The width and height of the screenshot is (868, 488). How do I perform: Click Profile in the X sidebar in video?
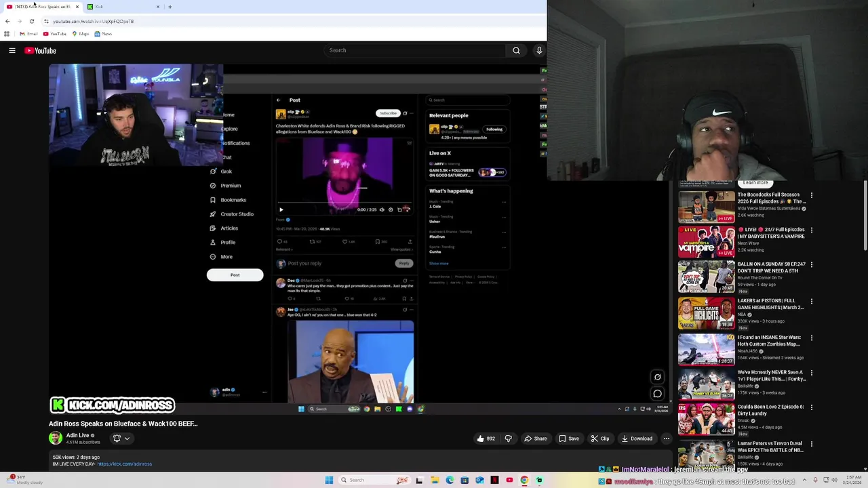pyautogui.click(x=222, y=243)
